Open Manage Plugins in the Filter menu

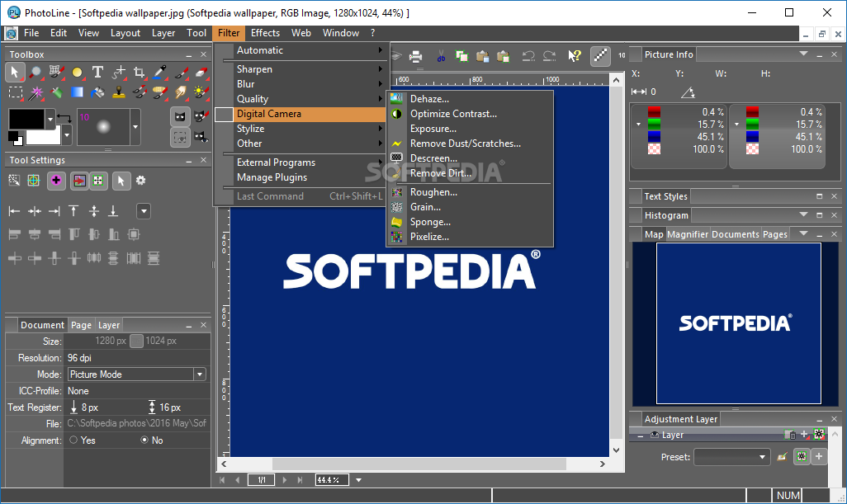[x=272, y=177]
